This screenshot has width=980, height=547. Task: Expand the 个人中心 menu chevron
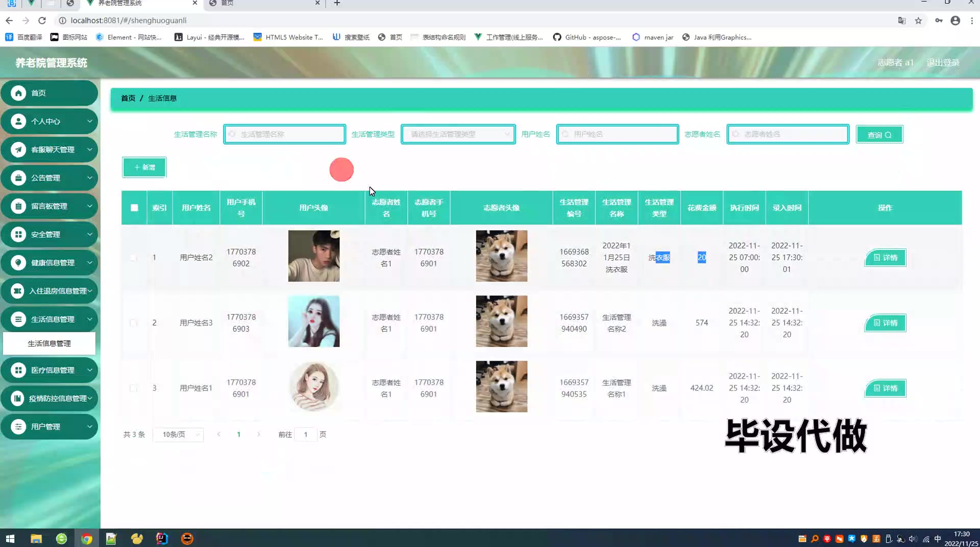(89, 121)
